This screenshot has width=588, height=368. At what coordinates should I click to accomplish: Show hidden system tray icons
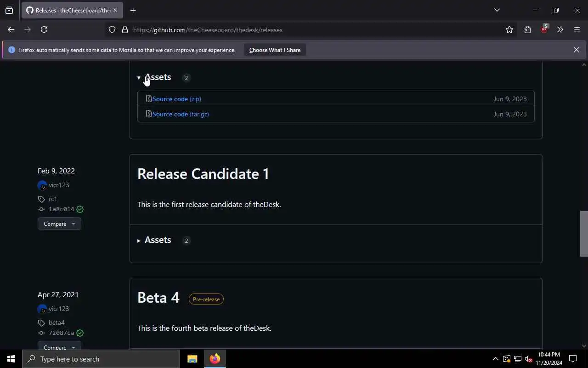pyautogui.click(x=495, y=359)
